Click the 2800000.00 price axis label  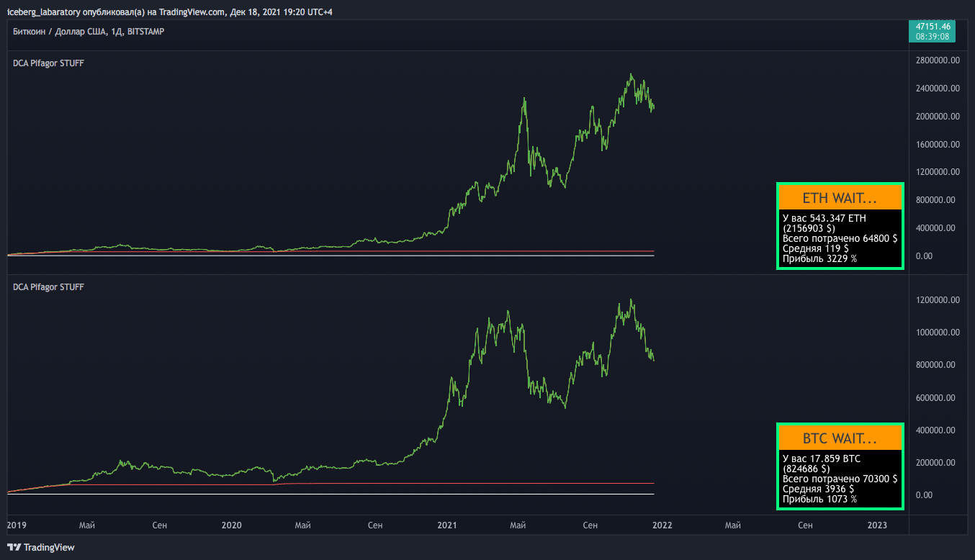(937, 60)
